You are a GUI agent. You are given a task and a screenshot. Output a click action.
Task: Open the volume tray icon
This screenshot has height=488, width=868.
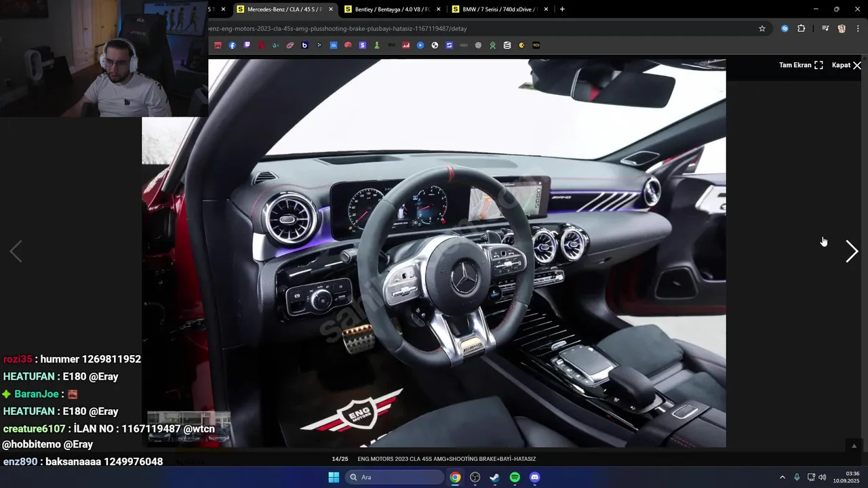pos(823,477)
